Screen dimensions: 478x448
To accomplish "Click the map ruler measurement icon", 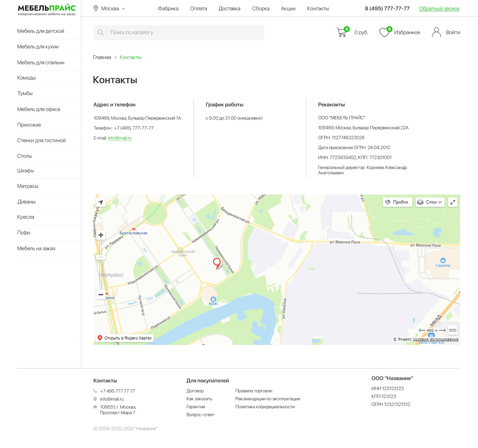I will click(x=453, y=330).
